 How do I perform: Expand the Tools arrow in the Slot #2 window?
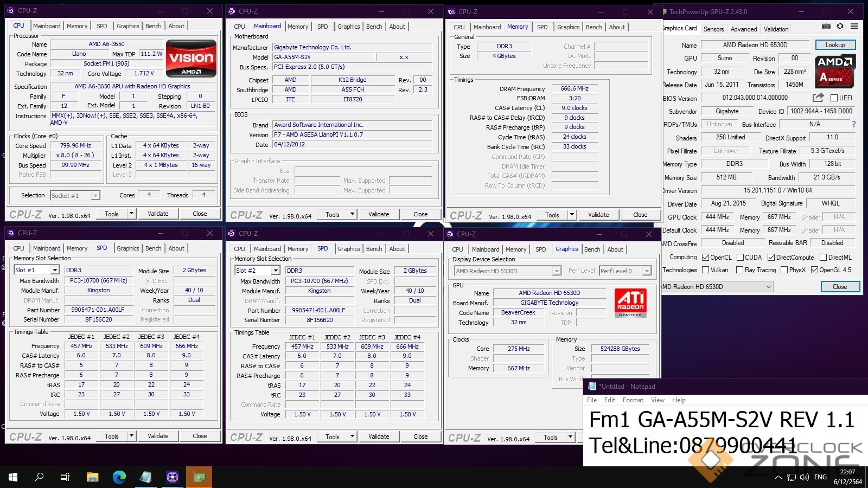tap(352, 436)
